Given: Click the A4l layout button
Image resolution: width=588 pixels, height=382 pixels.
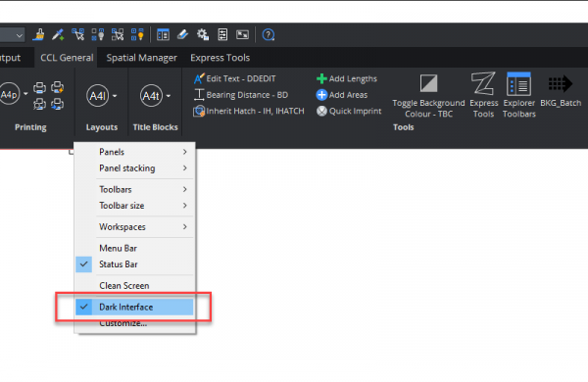Looking at the screenshot, I should click(x=97, y=96).
